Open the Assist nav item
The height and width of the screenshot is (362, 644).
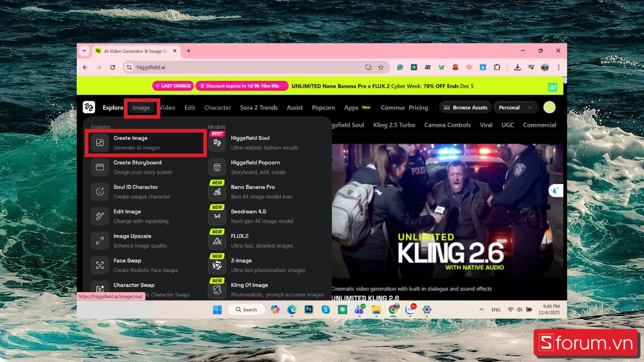(295, 108)
